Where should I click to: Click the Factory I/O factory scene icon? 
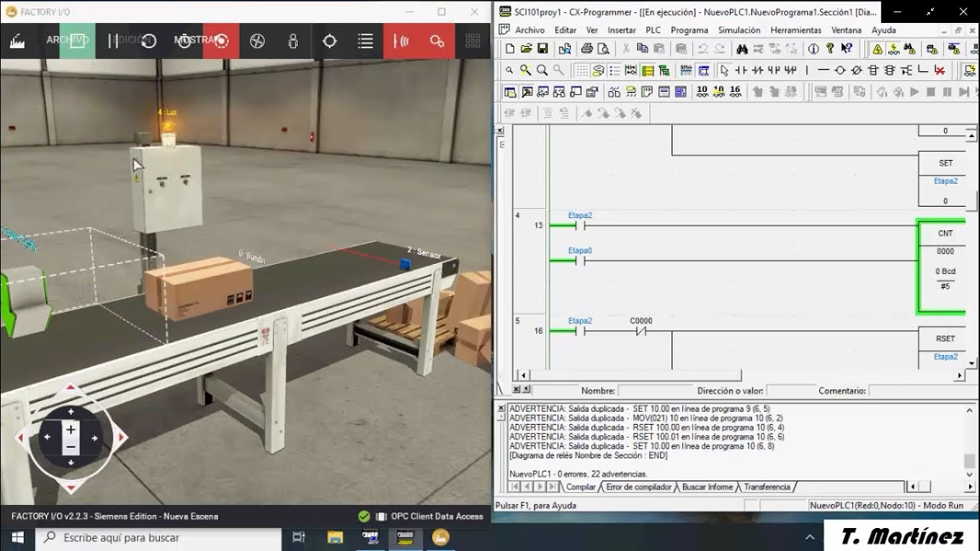18,41
